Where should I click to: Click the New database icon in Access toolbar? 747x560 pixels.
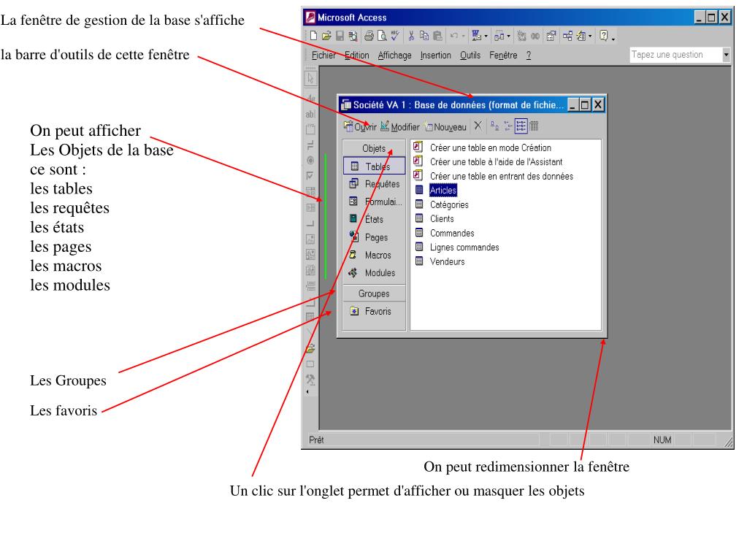tap(313, 35)
